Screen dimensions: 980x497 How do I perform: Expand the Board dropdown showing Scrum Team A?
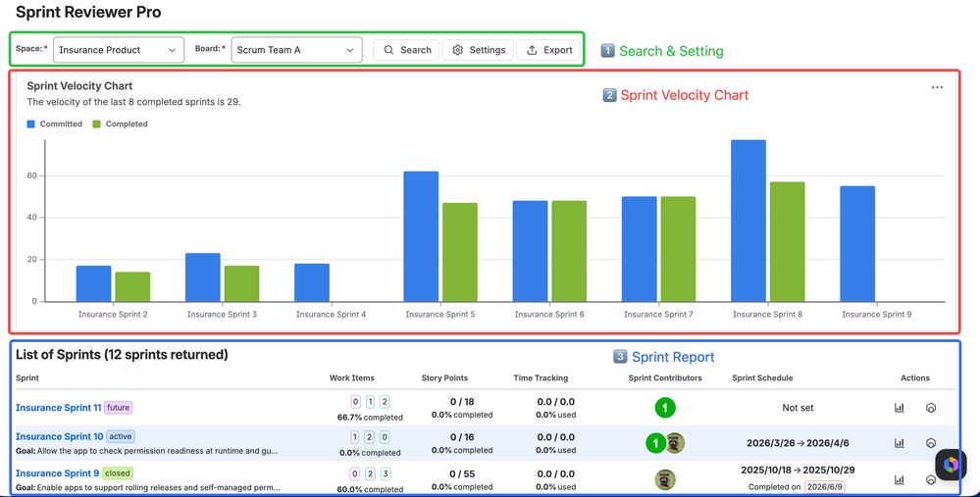tap(297, 50)
